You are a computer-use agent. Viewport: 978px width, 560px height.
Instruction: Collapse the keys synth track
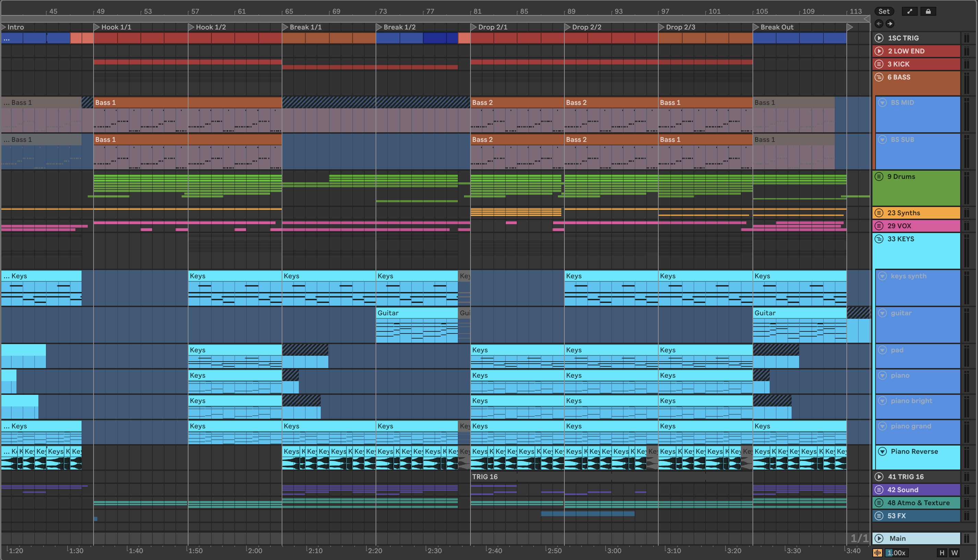pos(883,276)
